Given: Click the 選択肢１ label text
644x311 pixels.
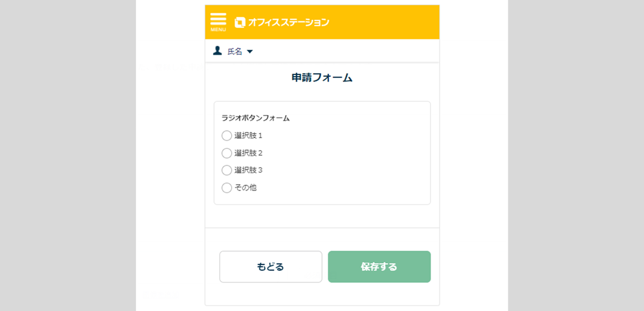Looking at the screenshot, I should 249,136.
